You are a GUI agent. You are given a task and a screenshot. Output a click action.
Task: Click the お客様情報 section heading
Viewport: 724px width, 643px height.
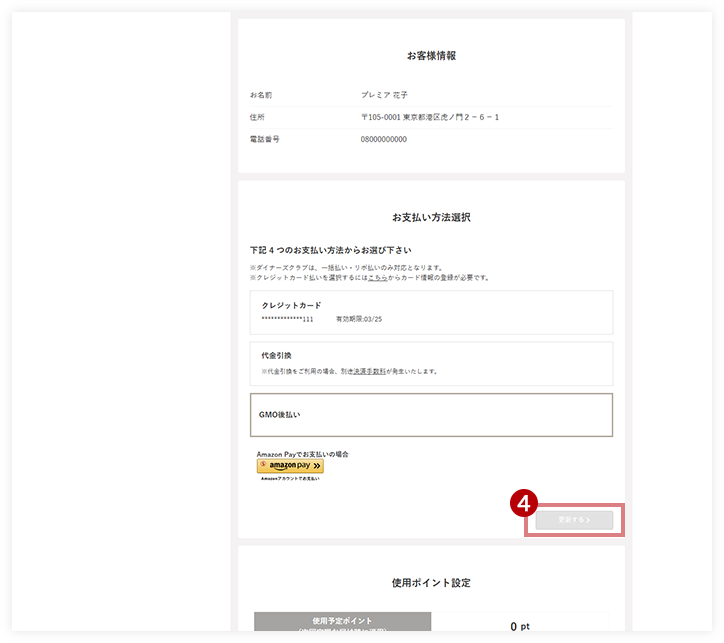pos(431,56)
